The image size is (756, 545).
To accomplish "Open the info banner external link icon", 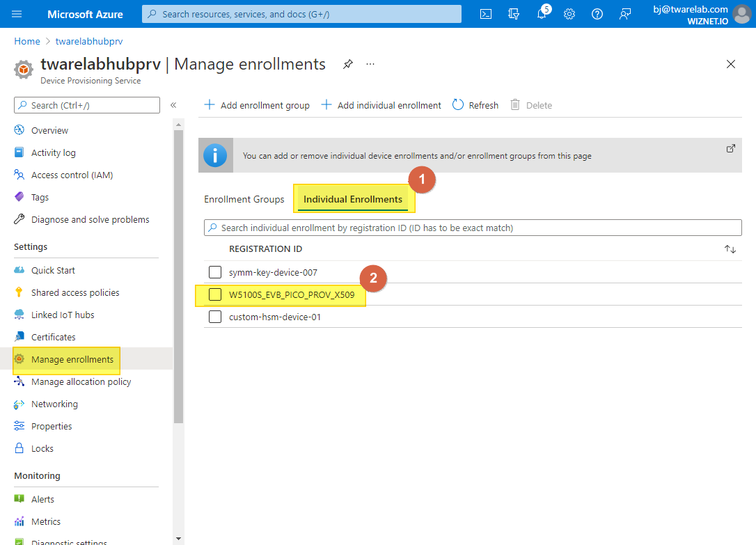I will [731, 148].
